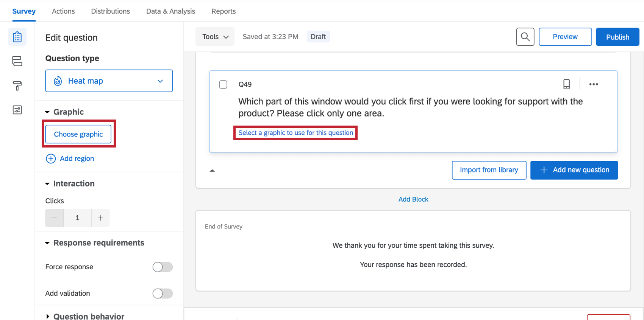This screenshot has width=644, height=320.
Task: Open Q49 three-dot options menu
Action: click(594, 84)
